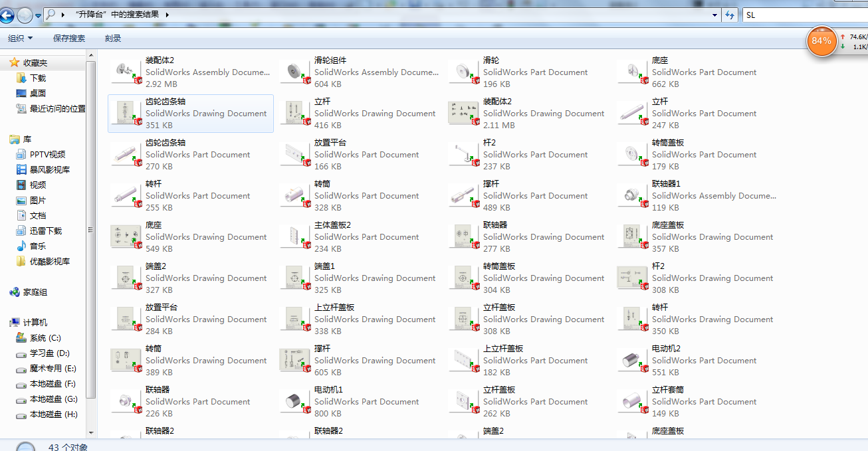Click the 底座盖板 drawing file name (357 KB)

(x=668, y=225)
